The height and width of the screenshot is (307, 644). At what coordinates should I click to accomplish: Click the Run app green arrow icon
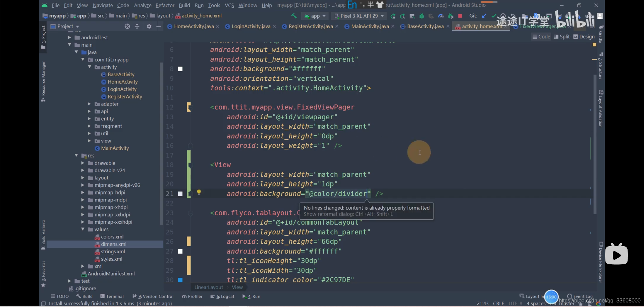pos(393,16)
